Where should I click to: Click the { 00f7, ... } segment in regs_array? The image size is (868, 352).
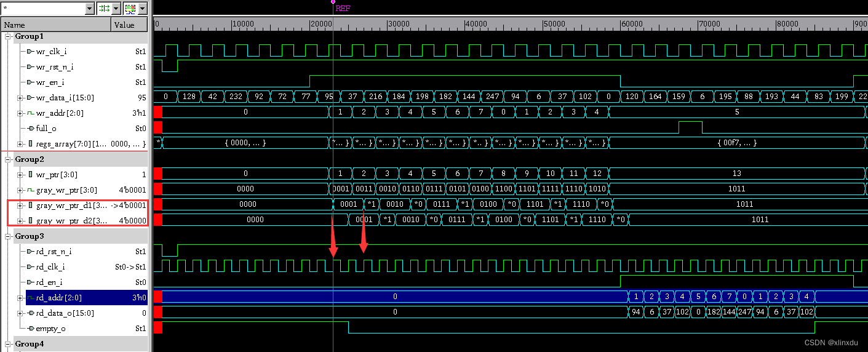(737, 143)
